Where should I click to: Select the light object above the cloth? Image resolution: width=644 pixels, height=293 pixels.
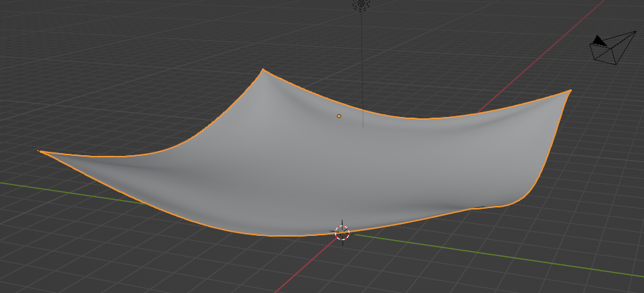361,3
